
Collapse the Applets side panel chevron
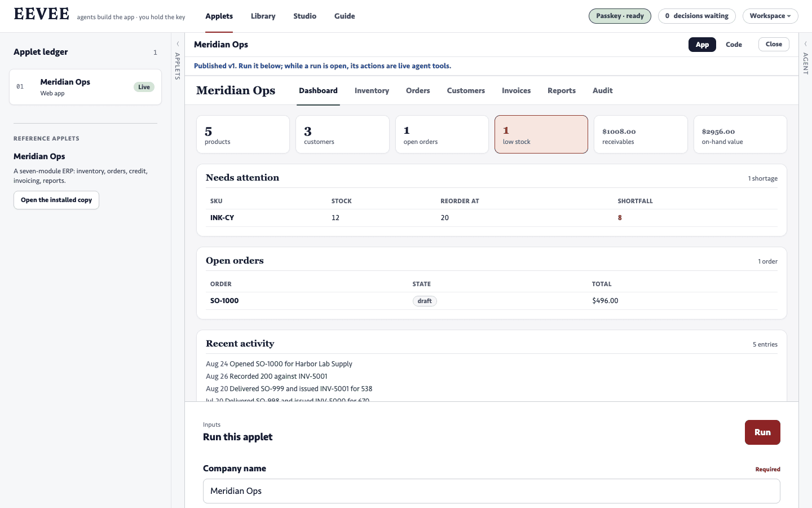178,44
